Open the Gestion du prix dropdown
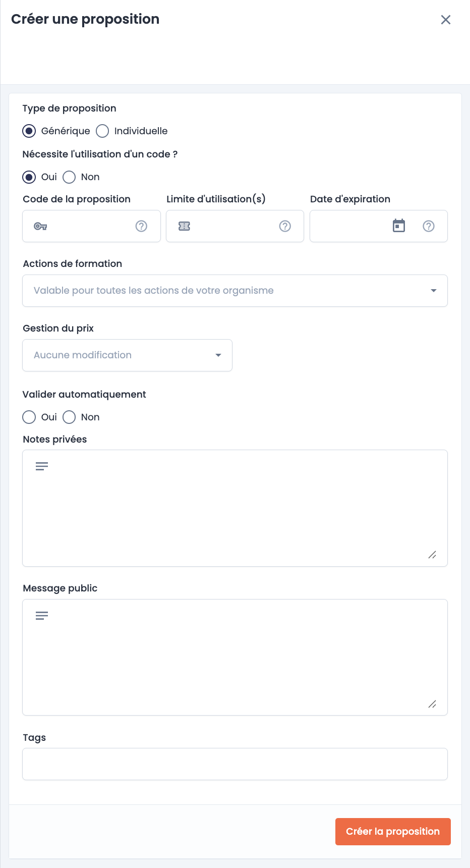Image resolution: width=470 pixels, height=868 pixels. coord(128,355)
